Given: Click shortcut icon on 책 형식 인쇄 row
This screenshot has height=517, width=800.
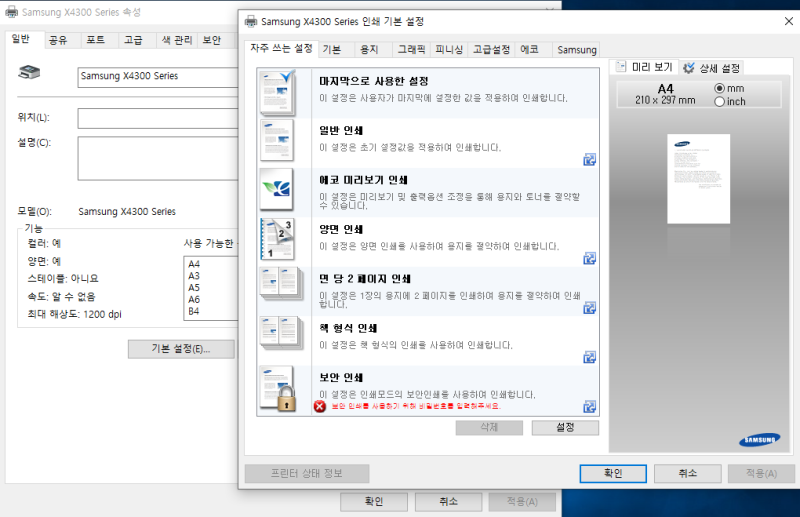Looking at the screenshot, I should [589, 357].
